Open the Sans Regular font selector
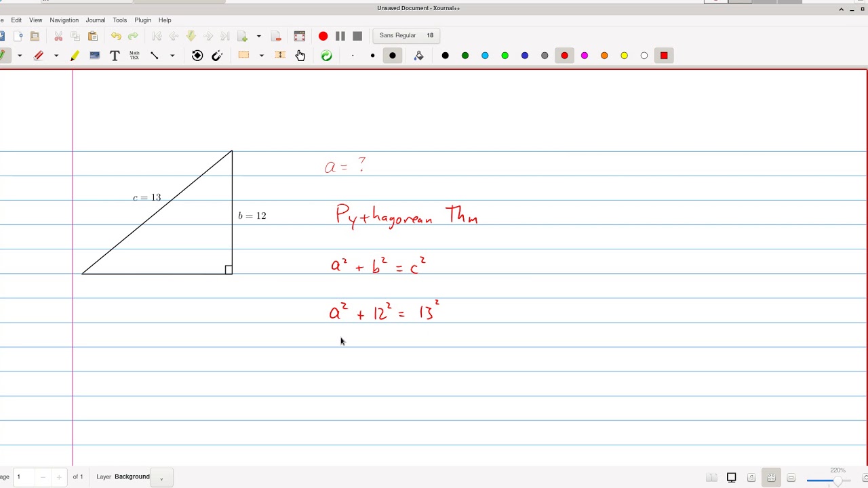Image resolution: width=868 pixels, height=488 pixels. coord(406,35)
